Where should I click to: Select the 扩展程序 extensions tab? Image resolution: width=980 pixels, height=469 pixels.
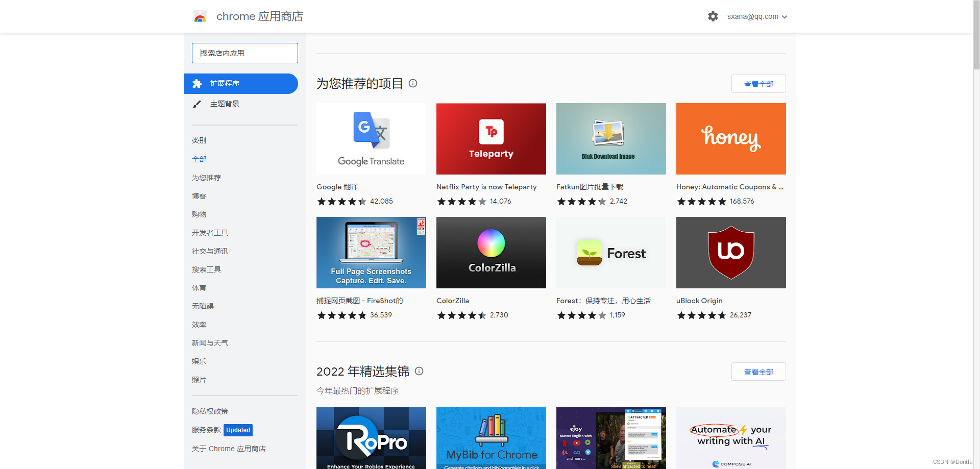[x=241, y=84]
